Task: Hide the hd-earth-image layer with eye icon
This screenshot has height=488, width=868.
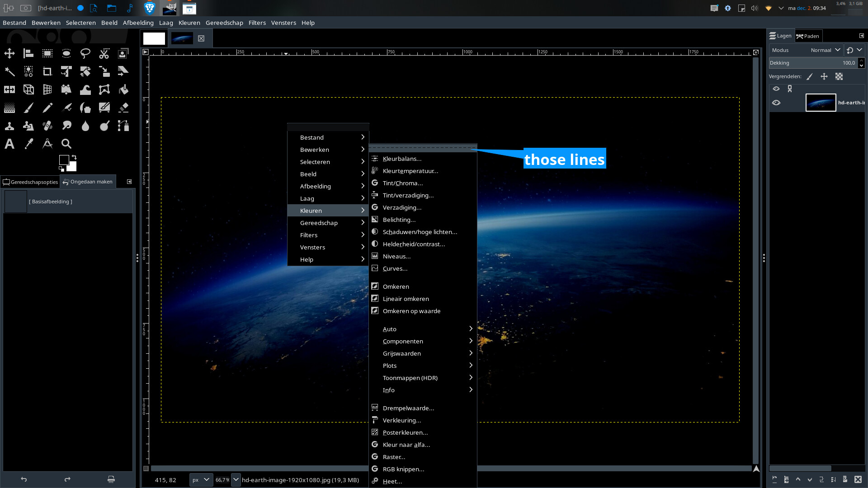Action: (x=776, y=103)
